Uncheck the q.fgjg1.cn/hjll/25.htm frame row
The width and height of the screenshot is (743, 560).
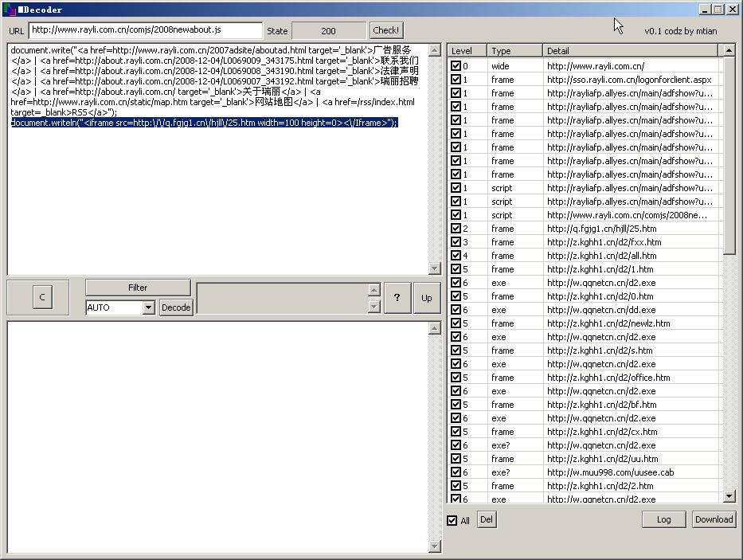click(x=456, y=229)
